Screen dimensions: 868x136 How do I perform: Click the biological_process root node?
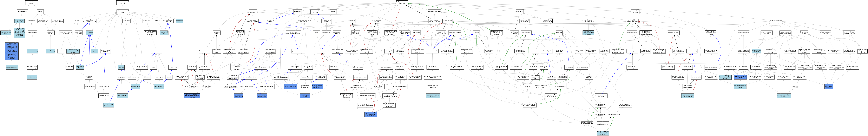402,3
